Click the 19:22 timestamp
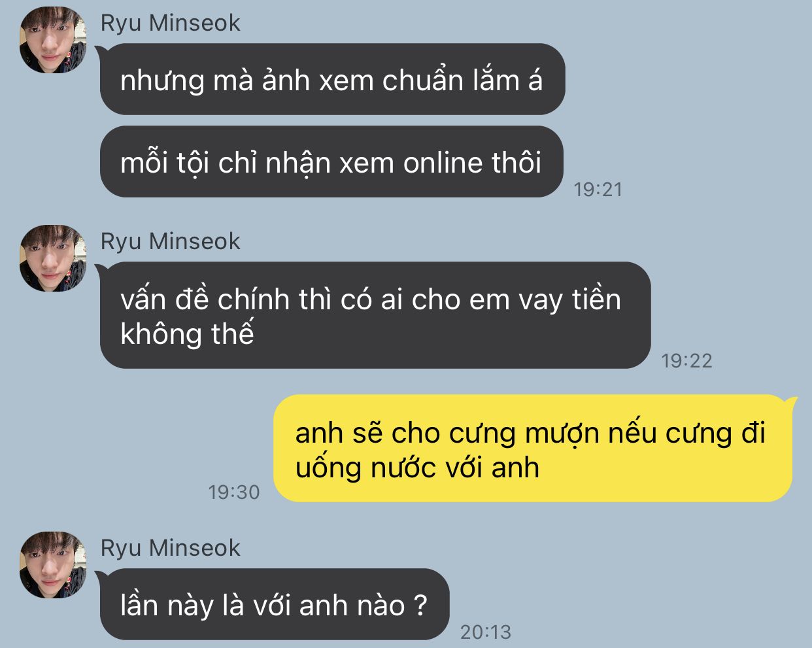Screen dimensions: 812x648 tap(686, 360)
